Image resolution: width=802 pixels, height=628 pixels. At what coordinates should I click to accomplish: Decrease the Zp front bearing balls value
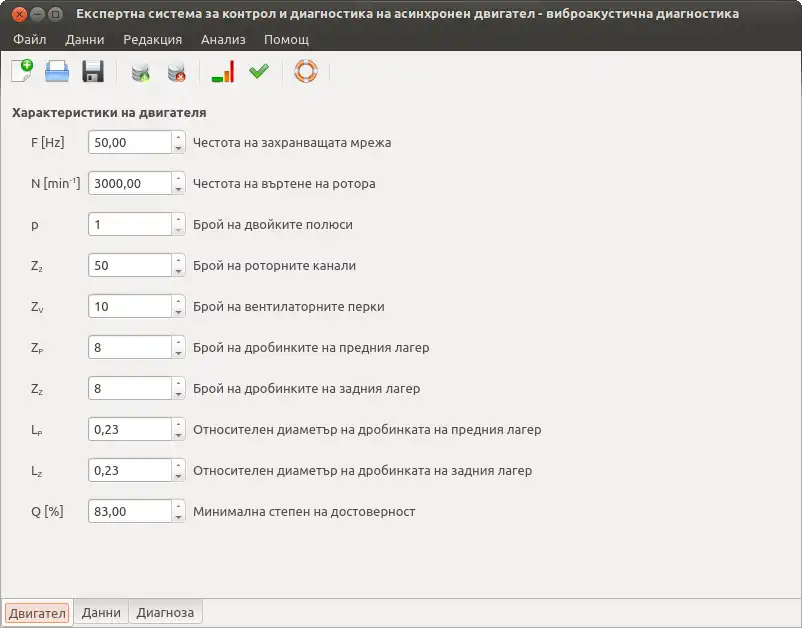[x=178, y=353]
